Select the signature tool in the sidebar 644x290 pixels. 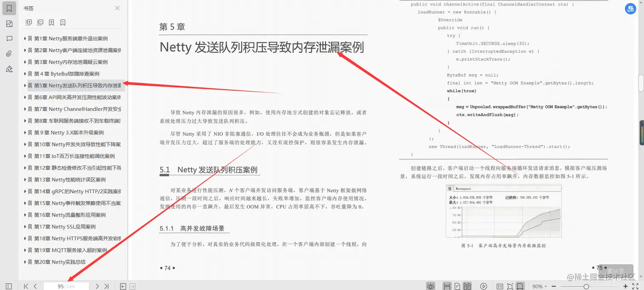[x=9, y=68]
